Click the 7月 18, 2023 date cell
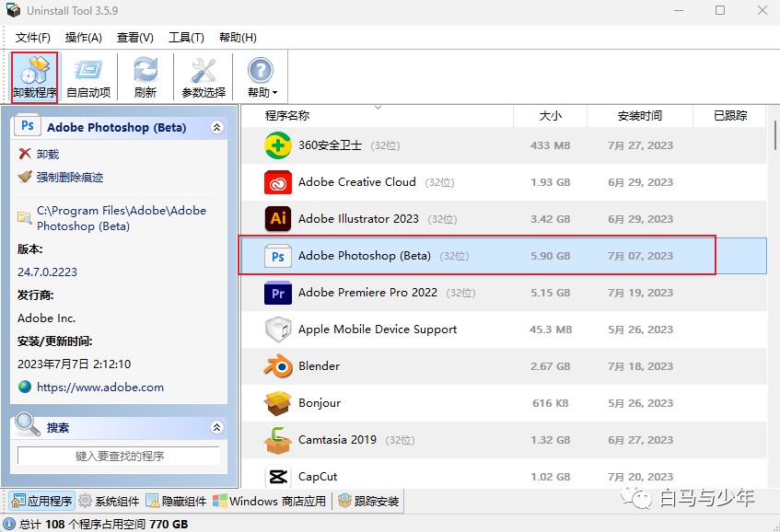The width and height of the screenshot is (780, 532). tap(640, 366)
